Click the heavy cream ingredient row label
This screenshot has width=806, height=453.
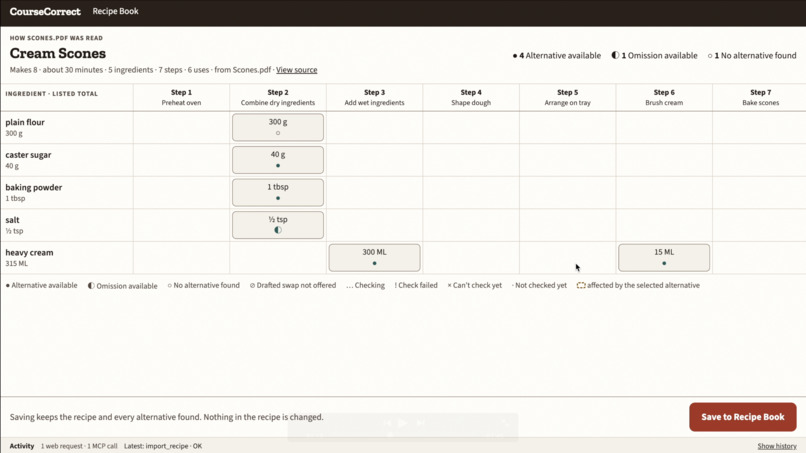67,258
